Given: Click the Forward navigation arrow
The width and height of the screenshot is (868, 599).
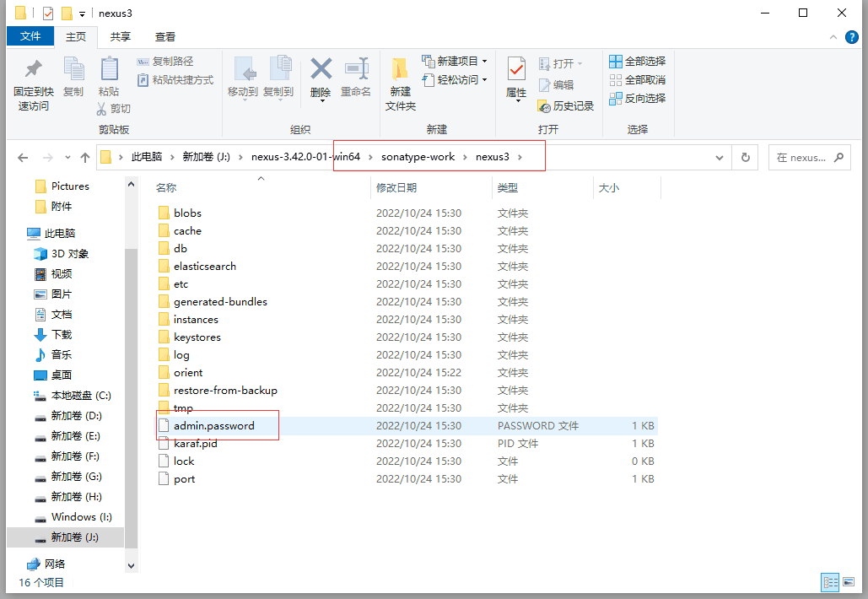Looking at the screenshot, I should (x=48, y=158).
